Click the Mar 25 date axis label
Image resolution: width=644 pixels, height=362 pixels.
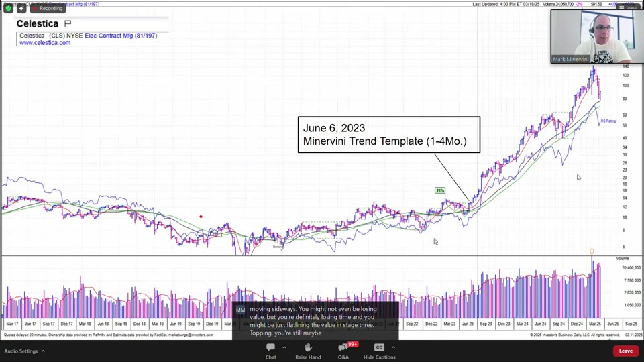pos(595,324)
